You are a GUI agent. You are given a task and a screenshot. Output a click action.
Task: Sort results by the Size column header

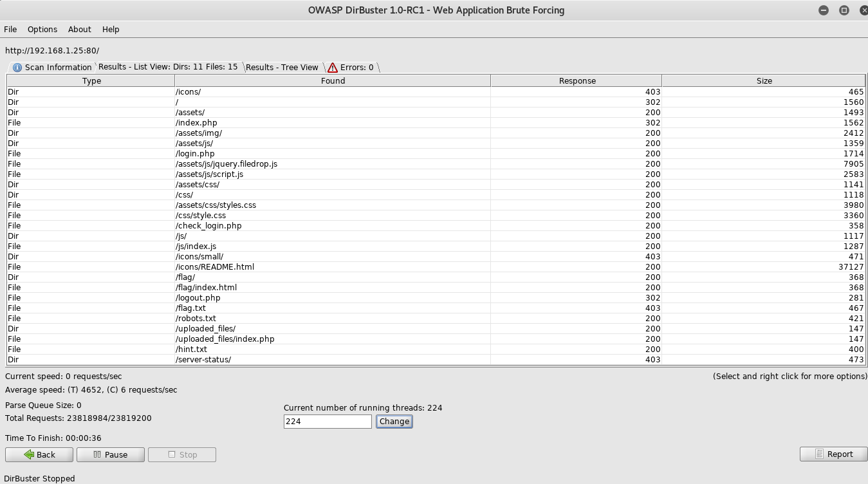pos(764,81)
